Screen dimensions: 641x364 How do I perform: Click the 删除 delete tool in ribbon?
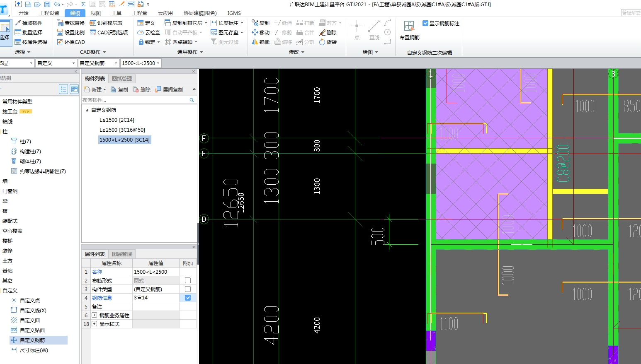328,32
